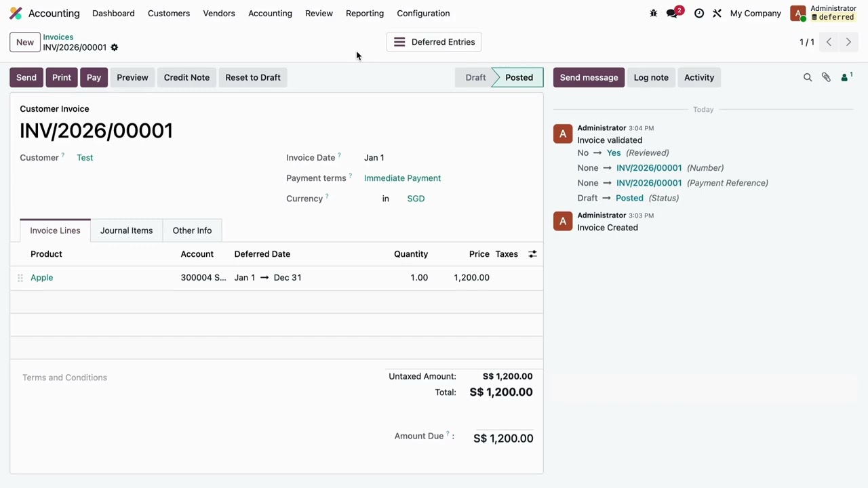Send the invoice
The image size is (868, 488).
[26, 77]
